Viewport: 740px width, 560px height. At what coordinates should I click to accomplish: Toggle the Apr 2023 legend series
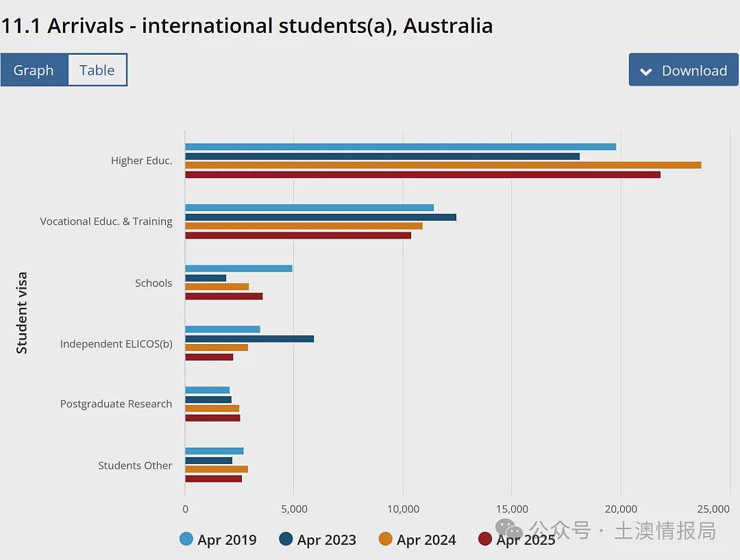click(318, 539)
